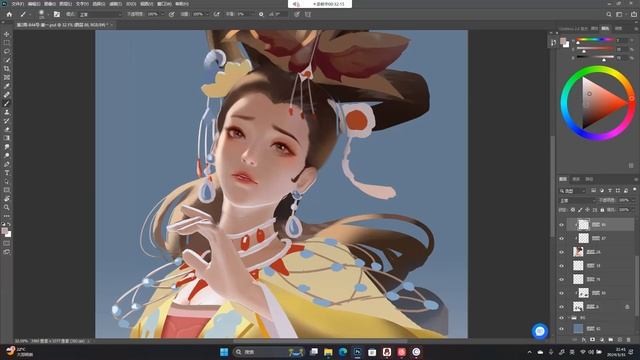Toggle pressure for opacity icon

tap(172, 14)
